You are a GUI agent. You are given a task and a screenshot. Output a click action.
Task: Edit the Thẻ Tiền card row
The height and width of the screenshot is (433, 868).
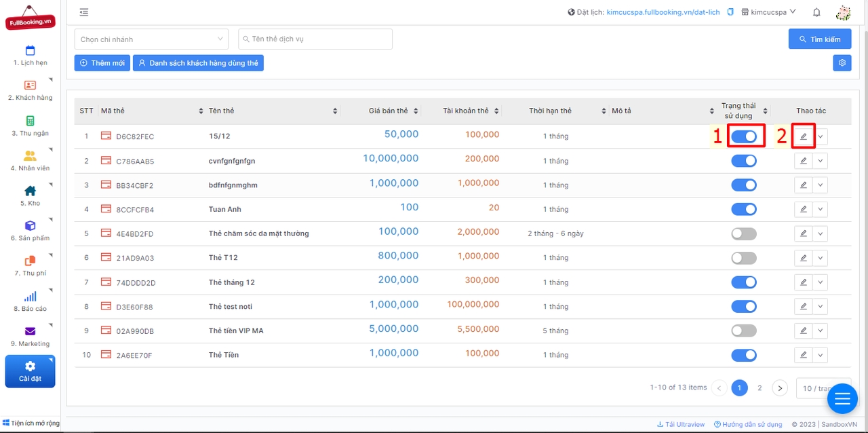804,355
